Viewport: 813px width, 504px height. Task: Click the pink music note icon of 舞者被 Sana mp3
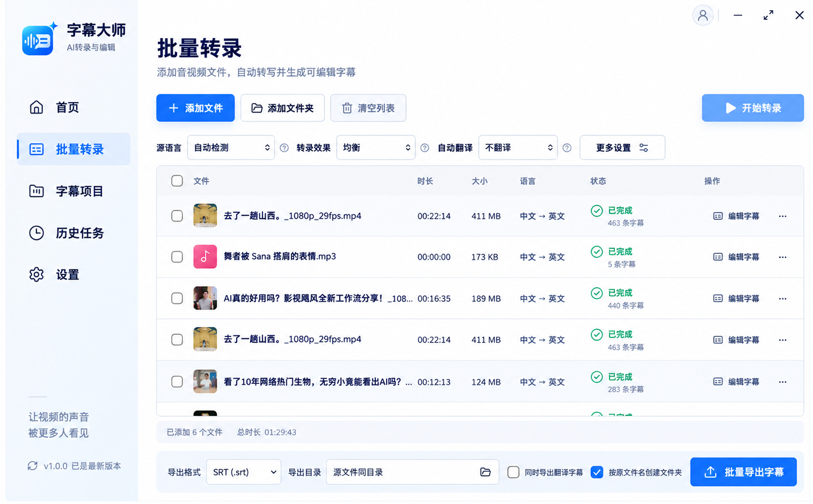[x=205, y=257]
